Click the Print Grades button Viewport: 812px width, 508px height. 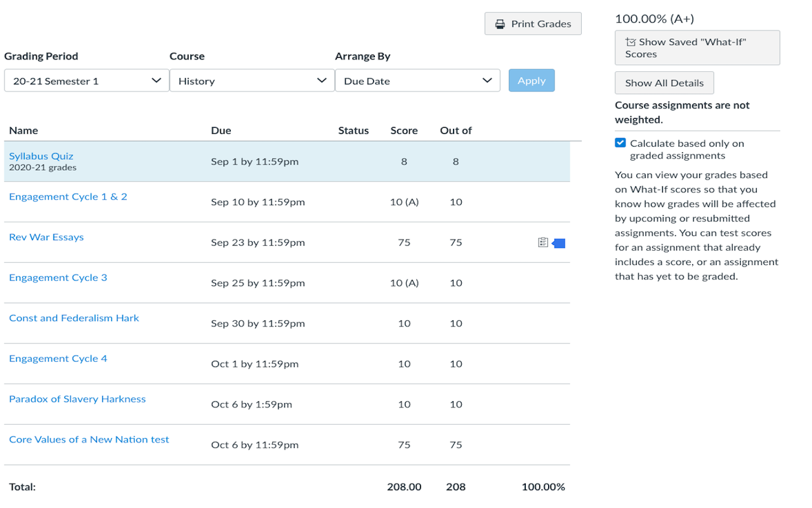[533, 24]
